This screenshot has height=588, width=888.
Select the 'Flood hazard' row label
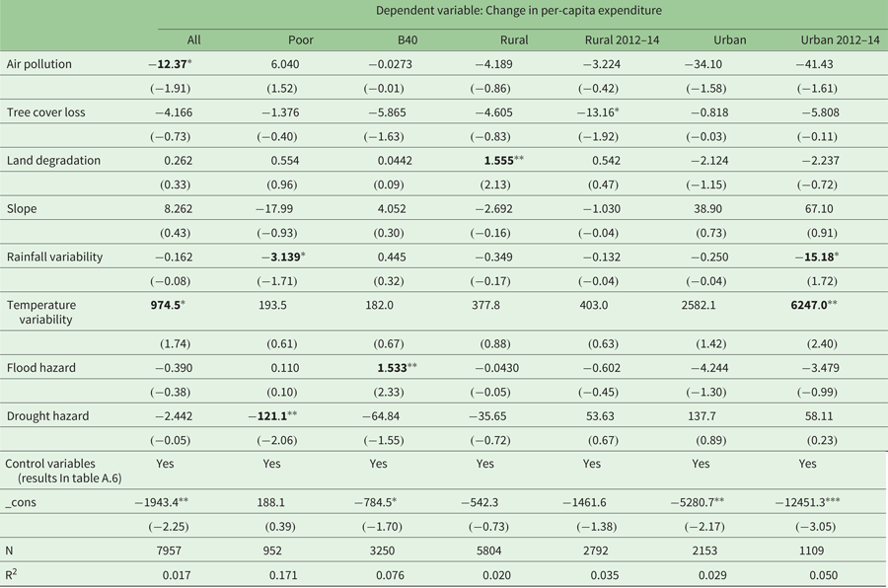coord(40,368)
